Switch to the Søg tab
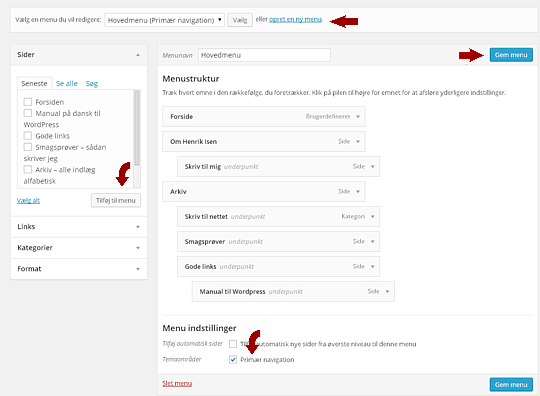This screenshot has width=540, height=396. (x=92, y=83)
